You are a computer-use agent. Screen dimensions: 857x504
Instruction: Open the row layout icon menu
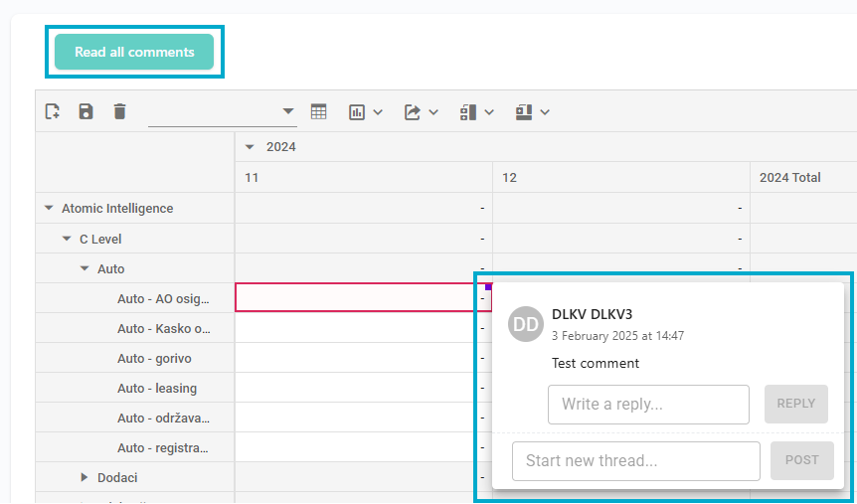tap(476, 112)
